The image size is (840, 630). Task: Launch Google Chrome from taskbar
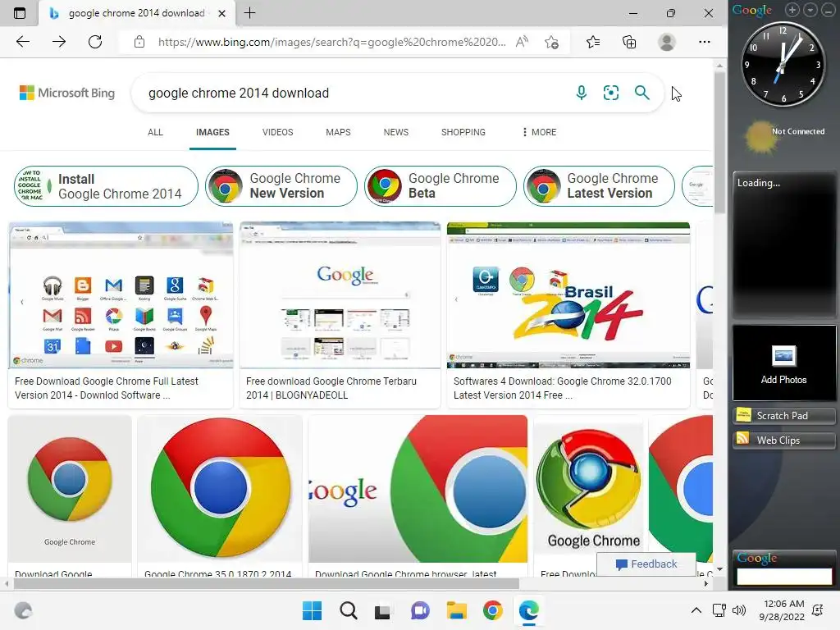(492, 610)
